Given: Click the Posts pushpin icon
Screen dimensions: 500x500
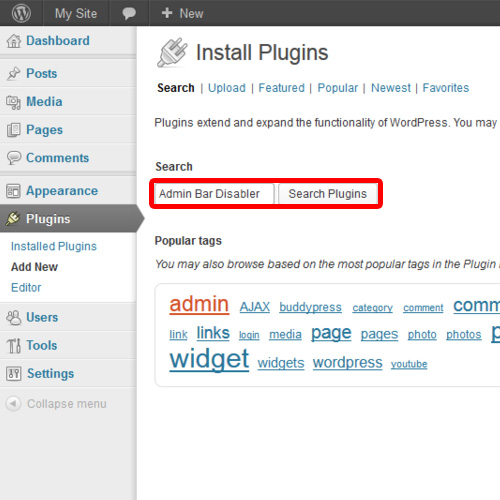Looking at the screenshot, I should click(14, 73).
